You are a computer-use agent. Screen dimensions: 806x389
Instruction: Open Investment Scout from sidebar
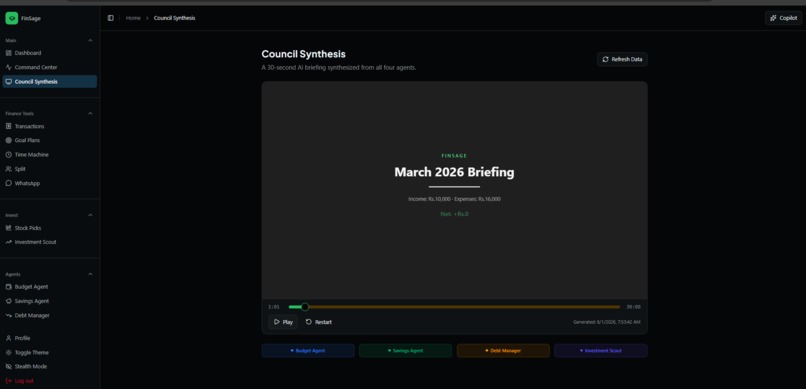pyautogui.click(x=49, y=242)
